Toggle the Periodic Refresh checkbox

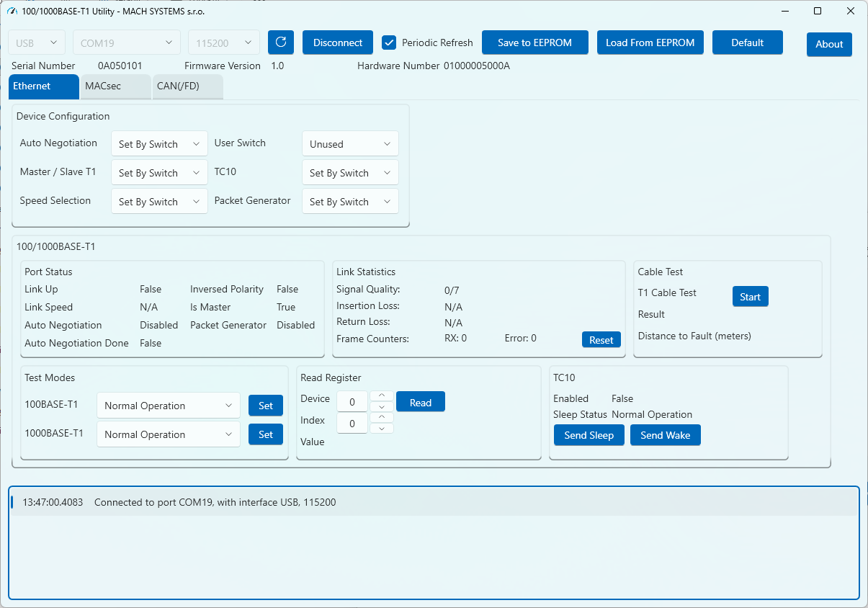389,43
